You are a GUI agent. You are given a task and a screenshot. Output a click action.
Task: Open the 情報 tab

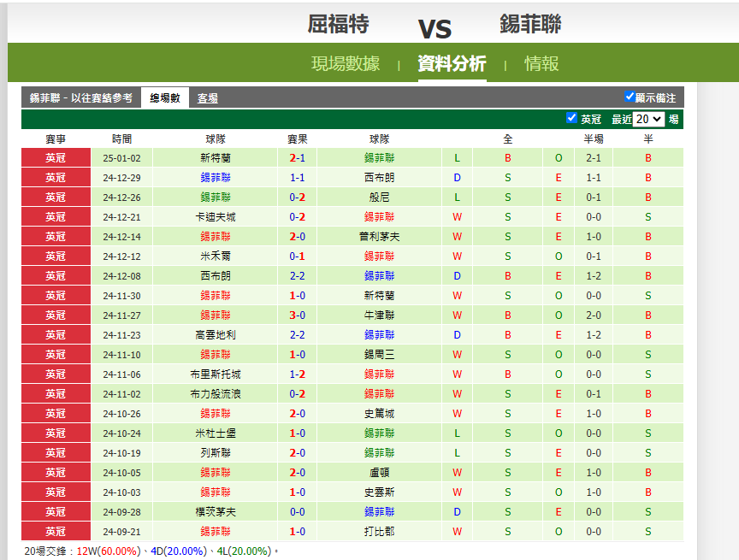tap(541, 63)
